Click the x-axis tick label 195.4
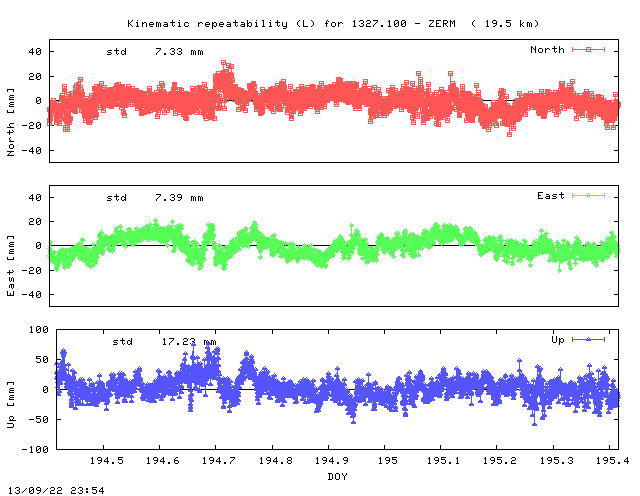Screen dimensions: 640x496 [612, 461]
